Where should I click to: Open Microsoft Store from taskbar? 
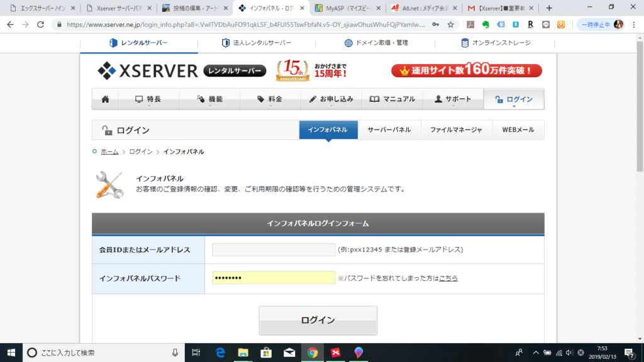[x=266, y=353]
